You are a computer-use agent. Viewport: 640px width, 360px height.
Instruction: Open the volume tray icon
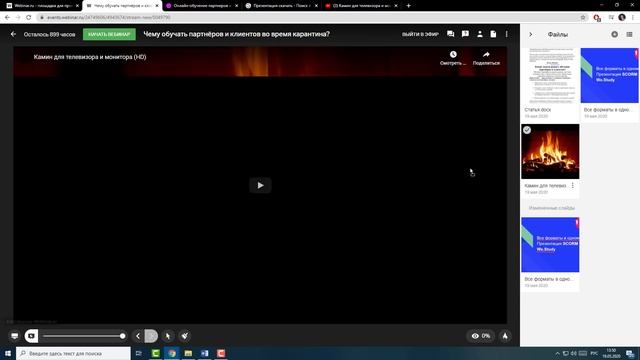point(574,353)
